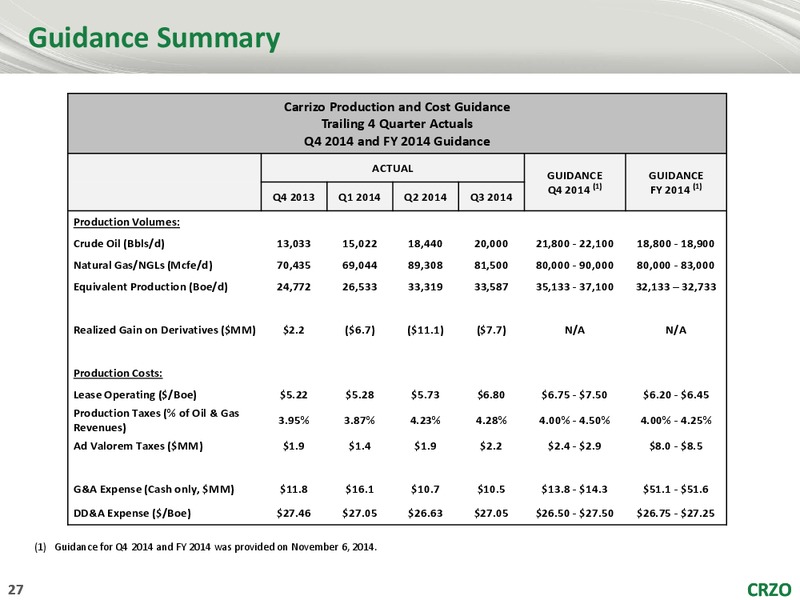Select crude oil value 13,033

point(294,243)
